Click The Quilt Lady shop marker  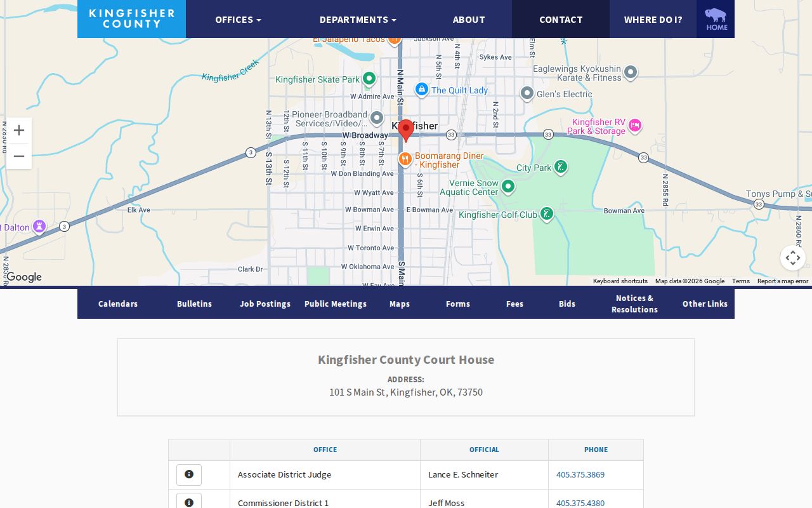click(x=422, y=90)
